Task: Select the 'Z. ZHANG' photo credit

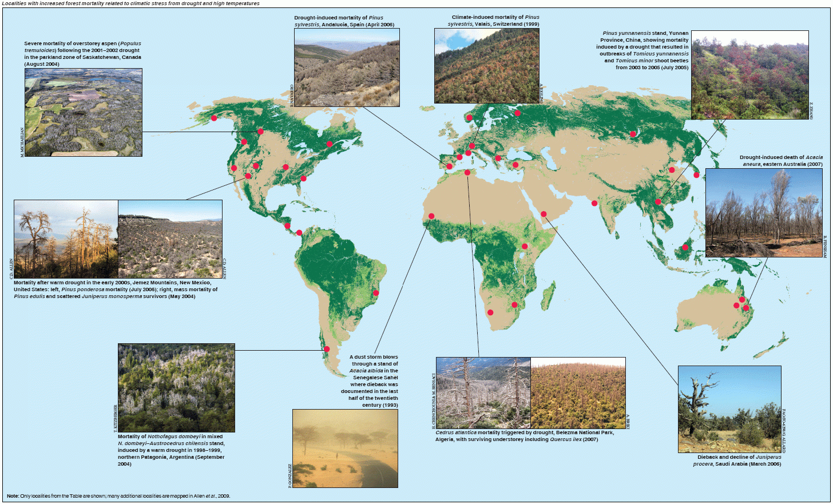Action: coord(811,110)
